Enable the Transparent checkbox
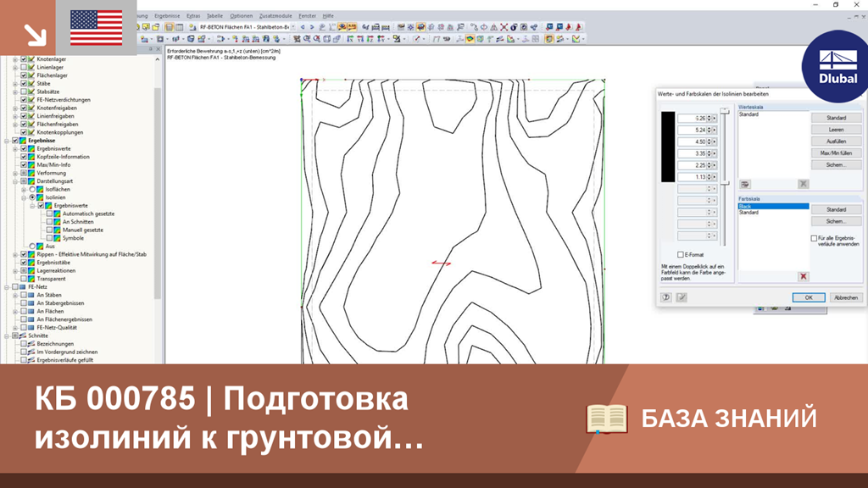The width and height of the screenshot is (868, 488). pos(23,279)
